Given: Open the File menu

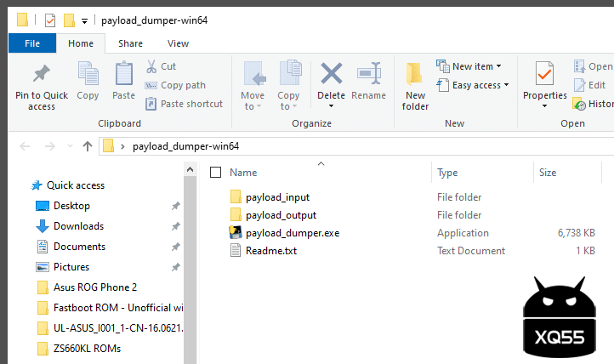Looking at the screenshot, I should click(32, 43).
